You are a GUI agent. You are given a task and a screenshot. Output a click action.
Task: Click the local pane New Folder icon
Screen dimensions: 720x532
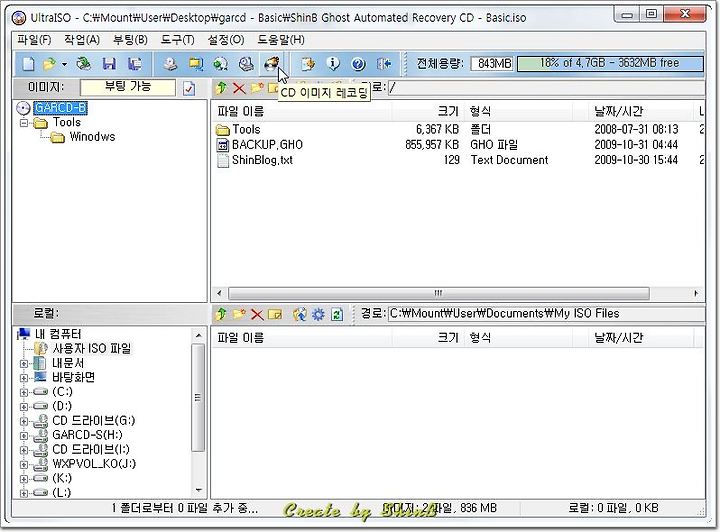tap(239, 314)
